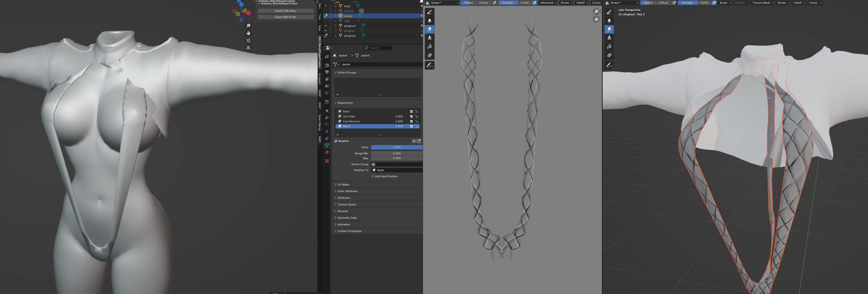Image resolution: width=868 pixels, height=294 pixels.
Task: Click the zoom magnifier in left viewport
Action: click(x=248, y=26)
